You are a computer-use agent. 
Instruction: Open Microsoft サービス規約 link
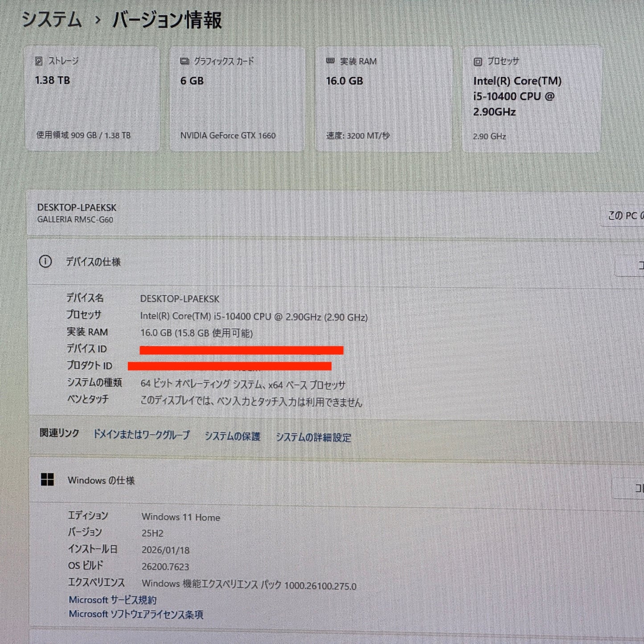click(x=112, y=600)
